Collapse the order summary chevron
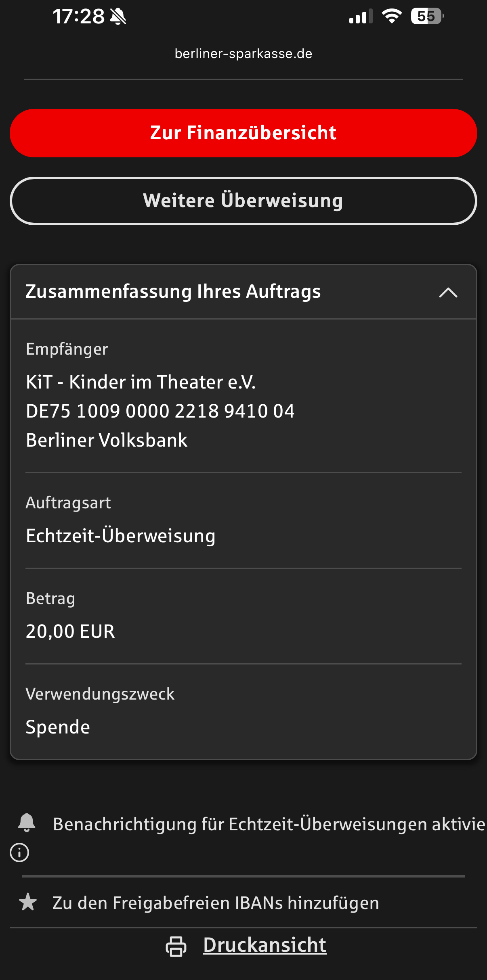The width and height of the screenshot is (487, 980). (x=448, y=293)
